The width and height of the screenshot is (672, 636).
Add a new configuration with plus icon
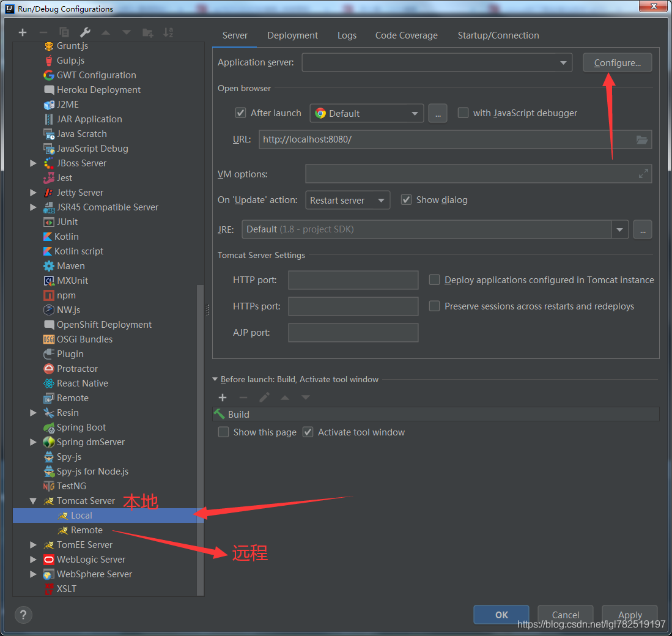(x=22, y=32)
